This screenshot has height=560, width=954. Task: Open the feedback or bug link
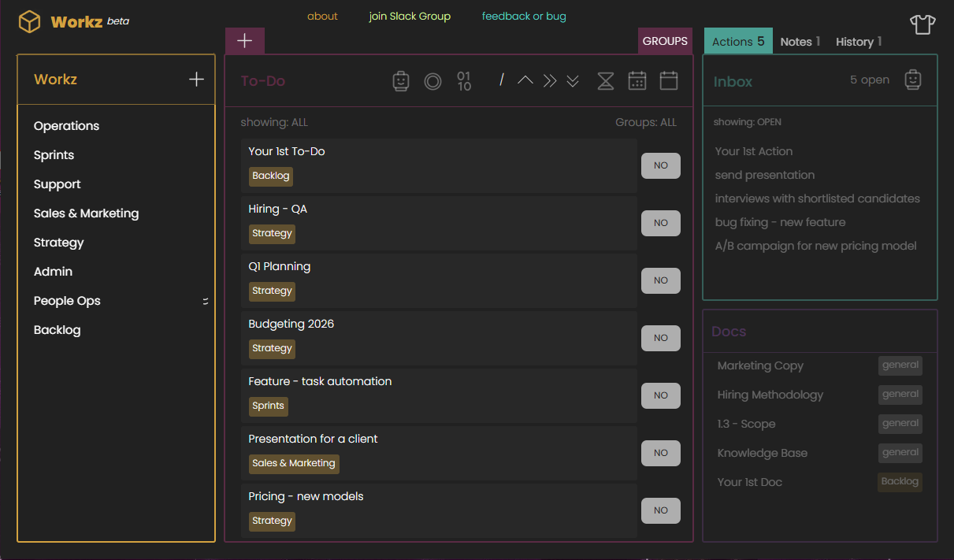point(524,15)
